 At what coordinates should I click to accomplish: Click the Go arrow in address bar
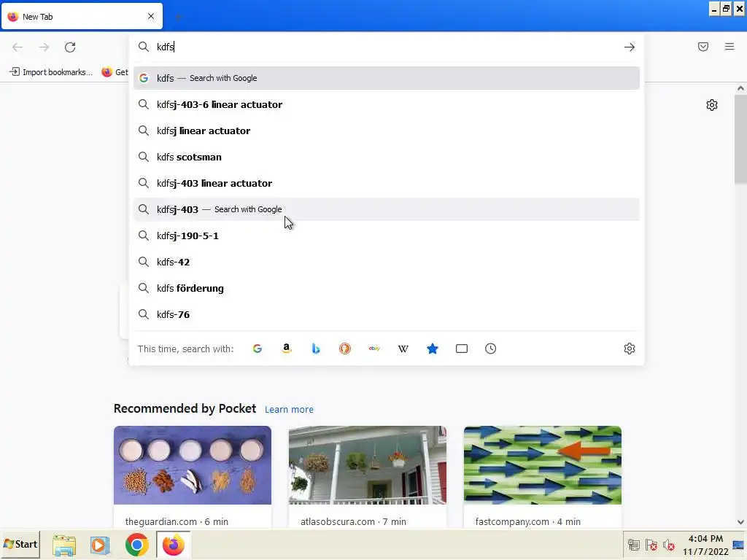630,47
